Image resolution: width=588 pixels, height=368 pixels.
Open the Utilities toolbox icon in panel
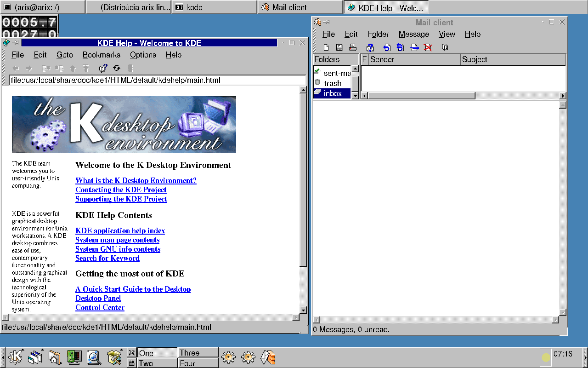pos(114,357)
